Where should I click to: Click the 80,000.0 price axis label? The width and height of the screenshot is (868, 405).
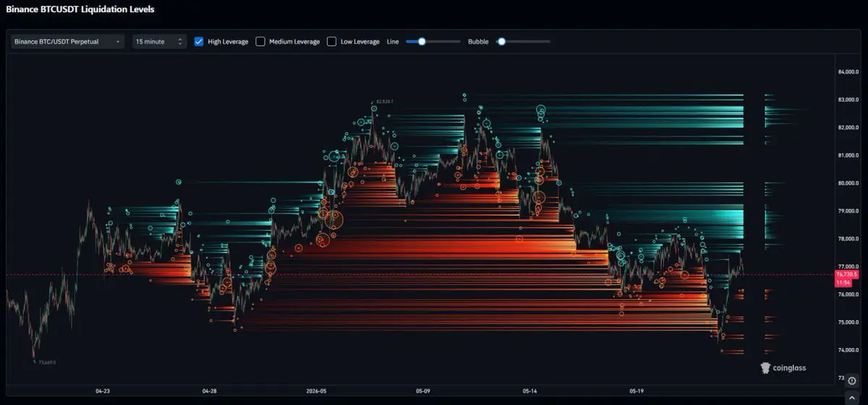pyautogui.click(x=847, y=183)
